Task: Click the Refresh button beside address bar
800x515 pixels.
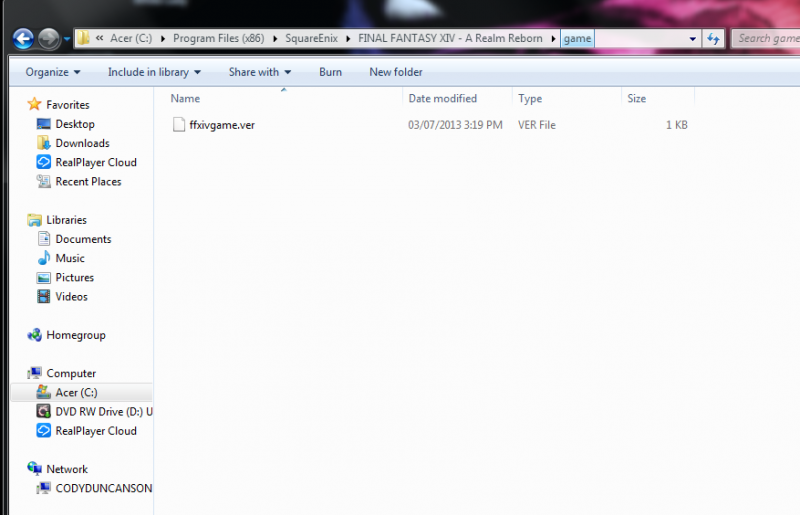Action: (713, 38)
